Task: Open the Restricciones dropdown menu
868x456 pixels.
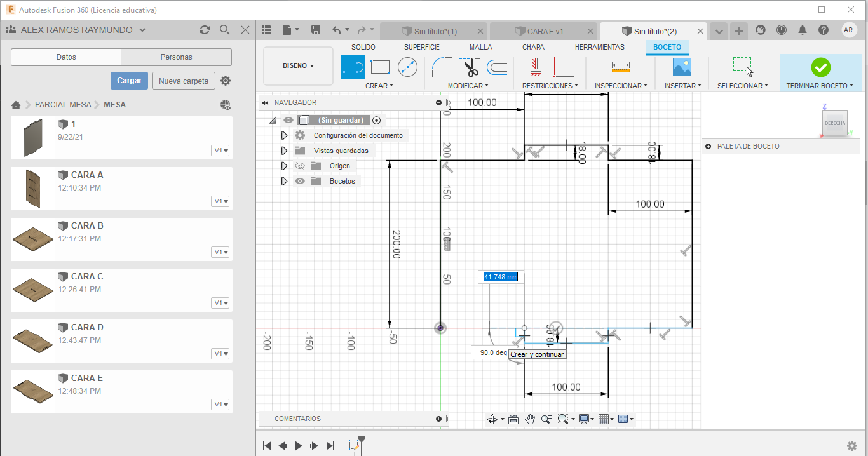Action: (550, 85)
